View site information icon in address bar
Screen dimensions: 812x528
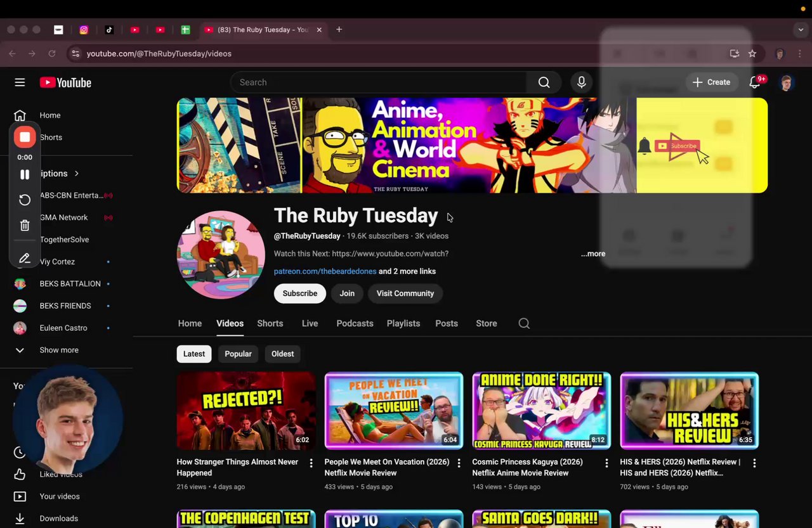75,54
